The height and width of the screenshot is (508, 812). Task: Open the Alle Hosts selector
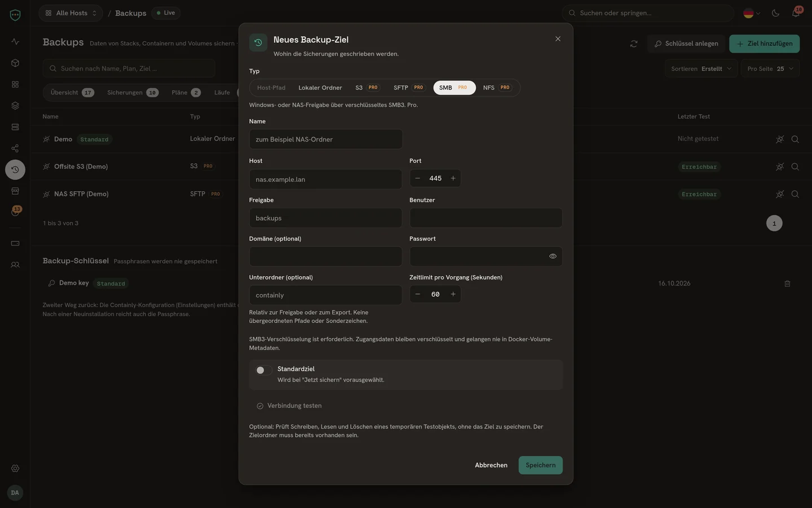click(x=70, y=13)
